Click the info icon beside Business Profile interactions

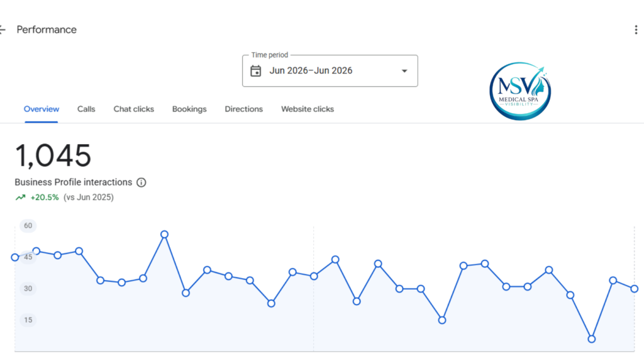pos(142,182)
